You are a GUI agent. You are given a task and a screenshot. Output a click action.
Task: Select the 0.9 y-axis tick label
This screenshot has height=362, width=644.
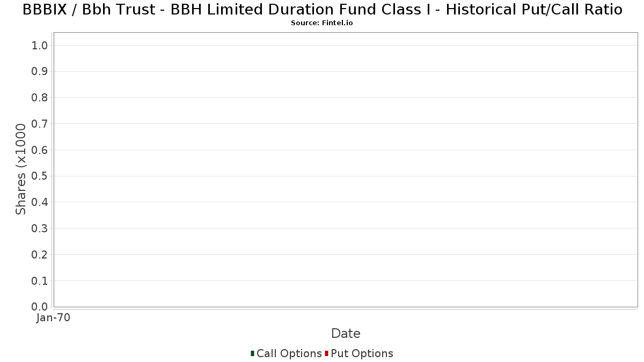click(40, 71)
